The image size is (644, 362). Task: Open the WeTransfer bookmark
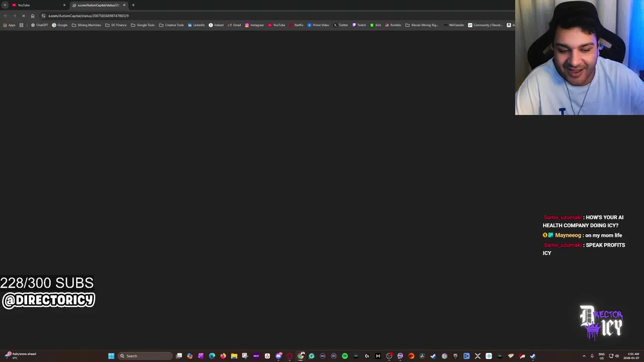pyautogui.click(x=454, y=25)
